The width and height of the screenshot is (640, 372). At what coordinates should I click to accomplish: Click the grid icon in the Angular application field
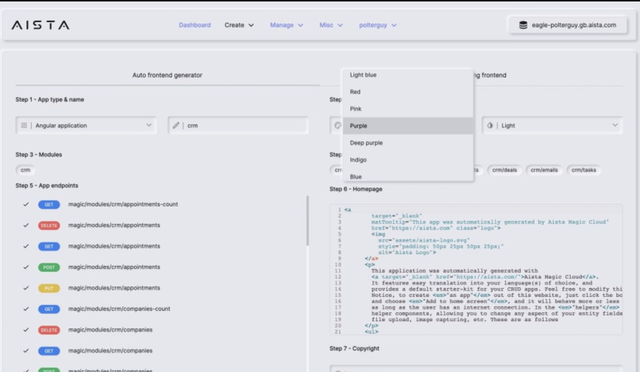[x=24, y=125]
